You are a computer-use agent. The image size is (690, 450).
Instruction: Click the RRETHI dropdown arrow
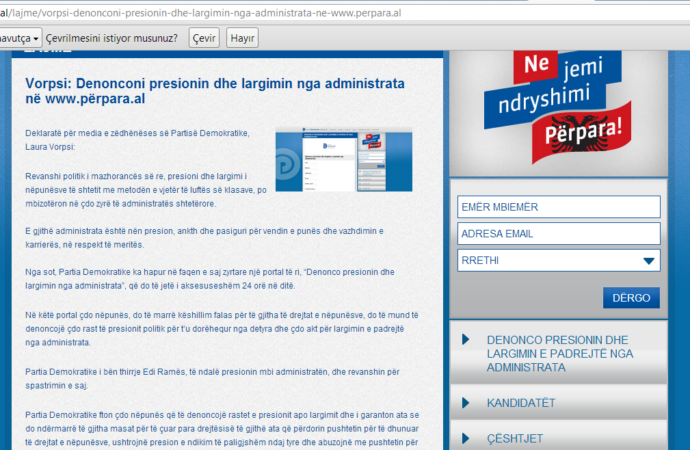coord(649,261)
